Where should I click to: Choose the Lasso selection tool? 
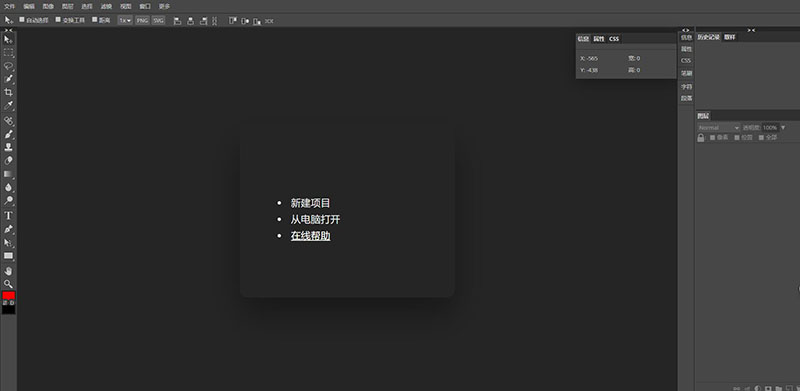(8, 66)
